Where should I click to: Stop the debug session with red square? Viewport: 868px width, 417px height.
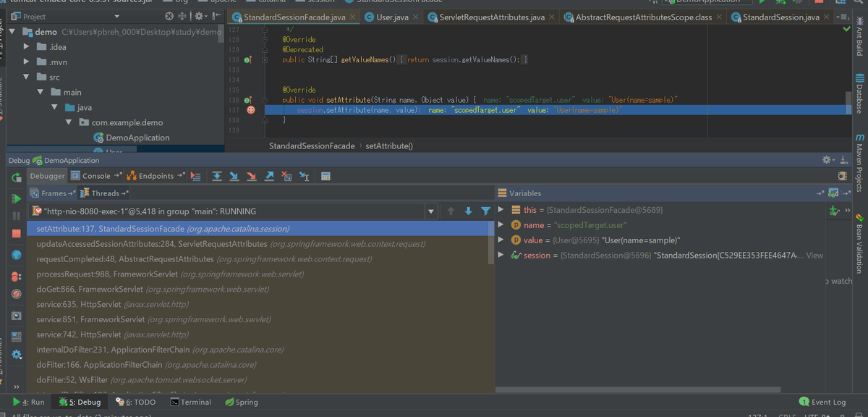(16, 234)
